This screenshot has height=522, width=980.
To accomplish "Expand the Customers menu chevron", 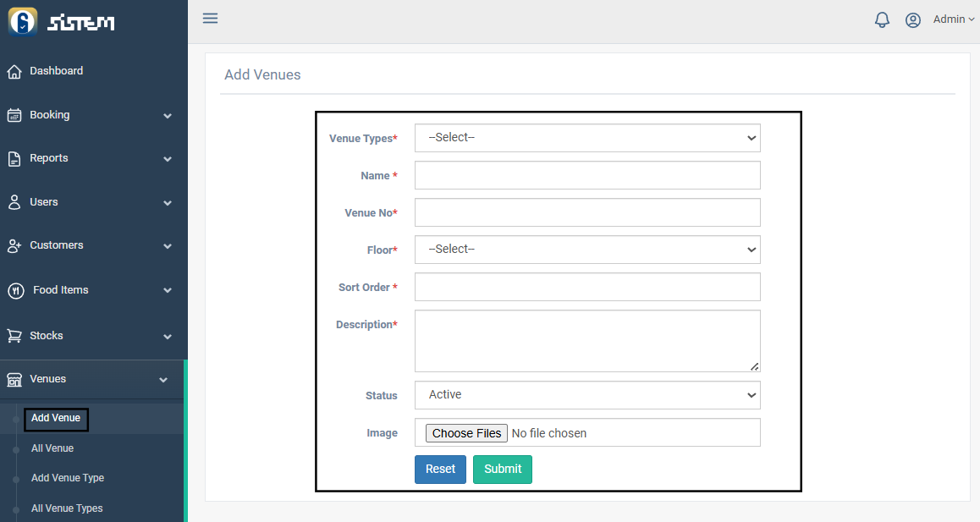I will click(168, 246).
